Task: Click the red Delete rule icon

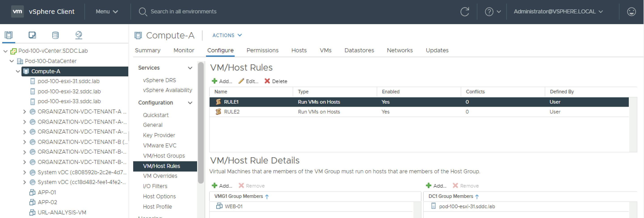Action: coord(267,81)
